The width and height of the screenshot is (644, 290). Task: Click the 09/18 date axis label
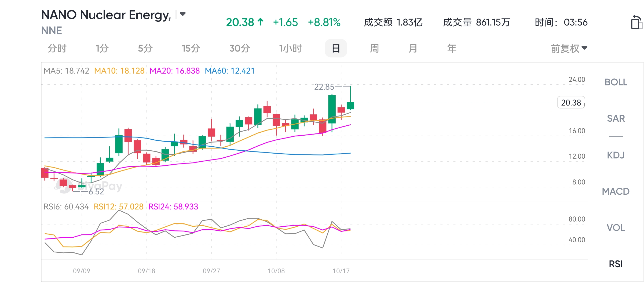click(147, 271)
